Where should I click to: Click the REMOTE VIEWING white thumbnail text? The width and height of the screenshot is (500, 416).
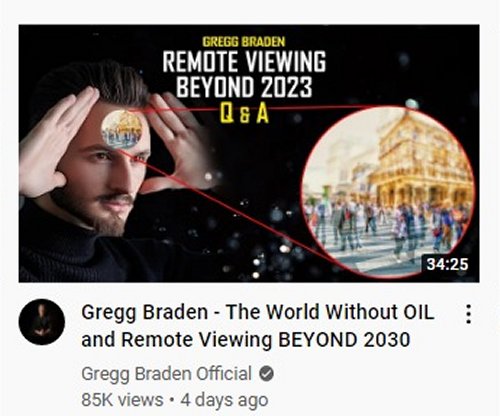pos(244,62)
